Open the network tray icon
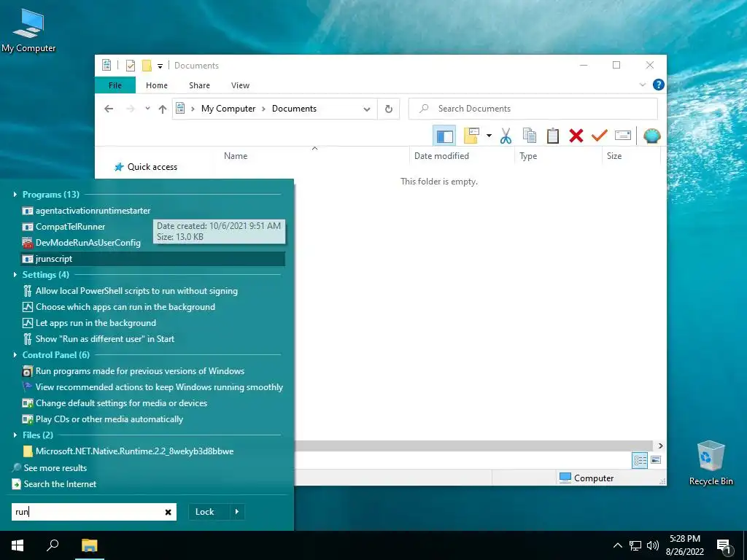Viewport: 747px width, 560px height. pos(635,545)
